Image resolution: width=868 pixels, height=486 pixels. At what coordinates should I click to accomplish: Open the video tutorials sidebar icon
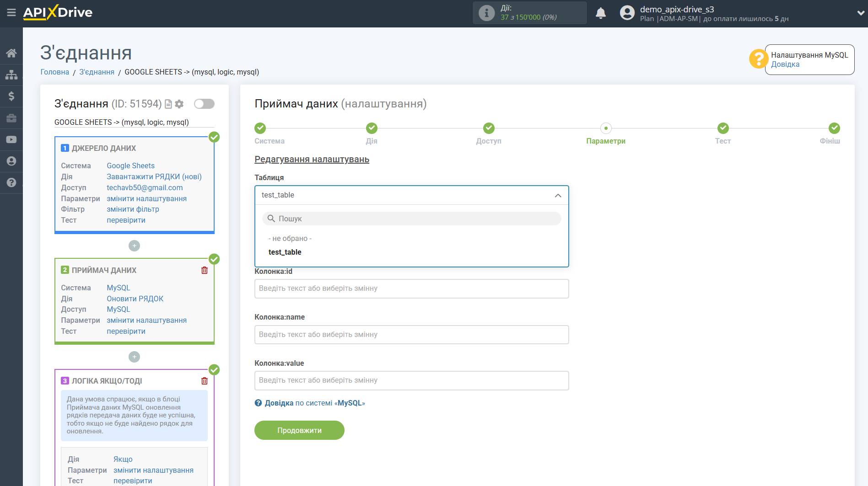[x=11, y=139]
